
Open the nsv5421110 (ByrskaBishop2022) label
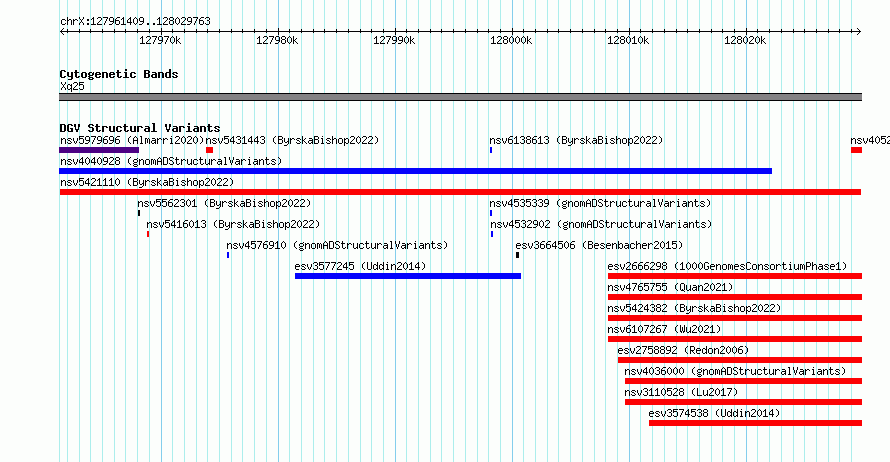coord(147,182)
